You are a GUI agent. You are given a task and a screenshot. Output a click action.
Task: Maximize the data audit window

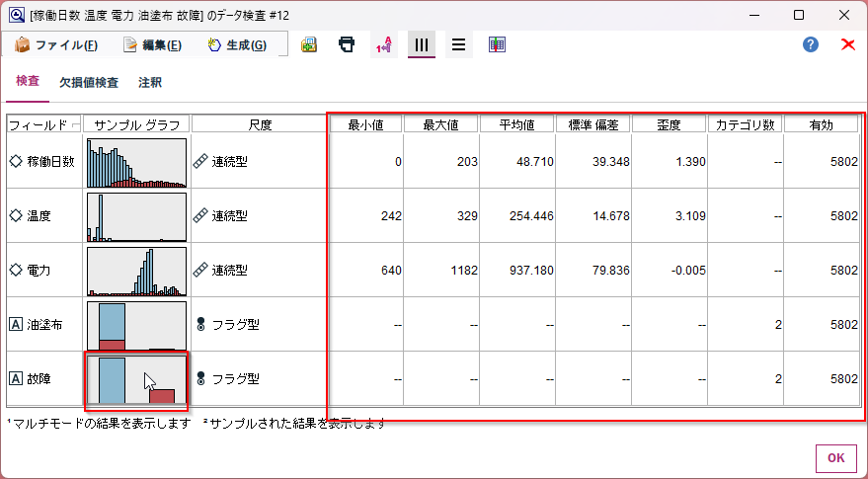798,15
